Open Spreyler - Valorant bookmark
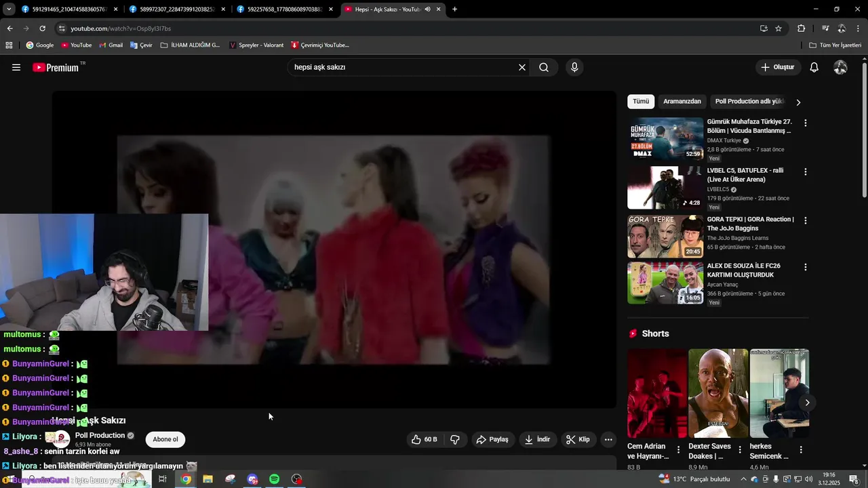 [x=256, y=45]
